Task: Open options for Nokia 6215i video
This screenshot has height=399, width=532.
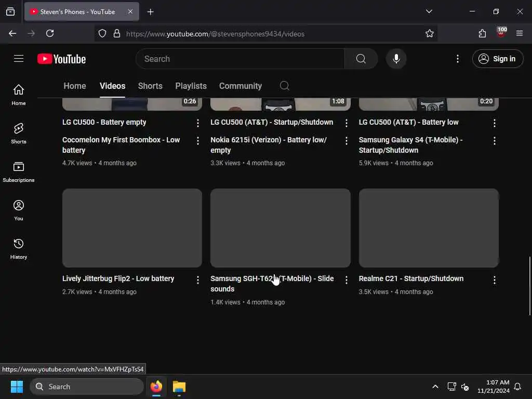Action: tap(346, 140)
